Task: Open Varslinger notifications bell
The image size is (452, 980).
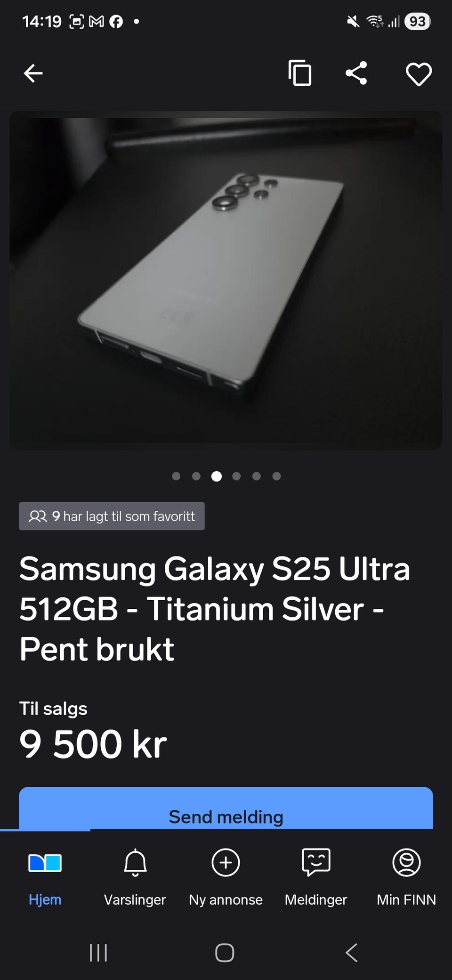Action: pos(135,877)
